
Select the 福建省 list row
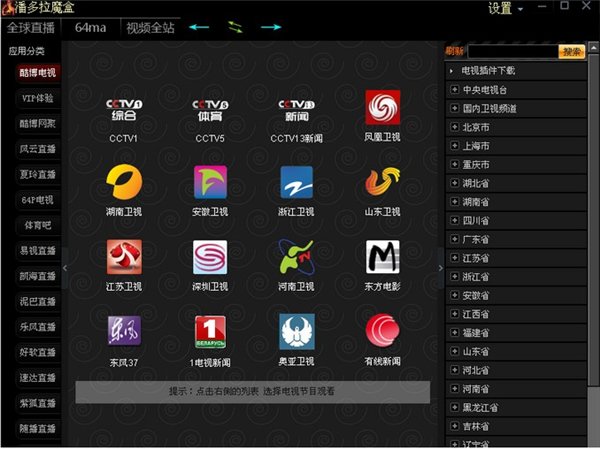pos(516,333)
